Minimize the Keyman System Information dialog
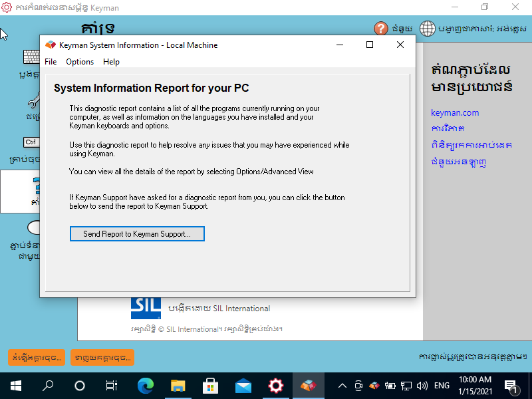The height and width of the screenshot is (399, 532). 340,45
